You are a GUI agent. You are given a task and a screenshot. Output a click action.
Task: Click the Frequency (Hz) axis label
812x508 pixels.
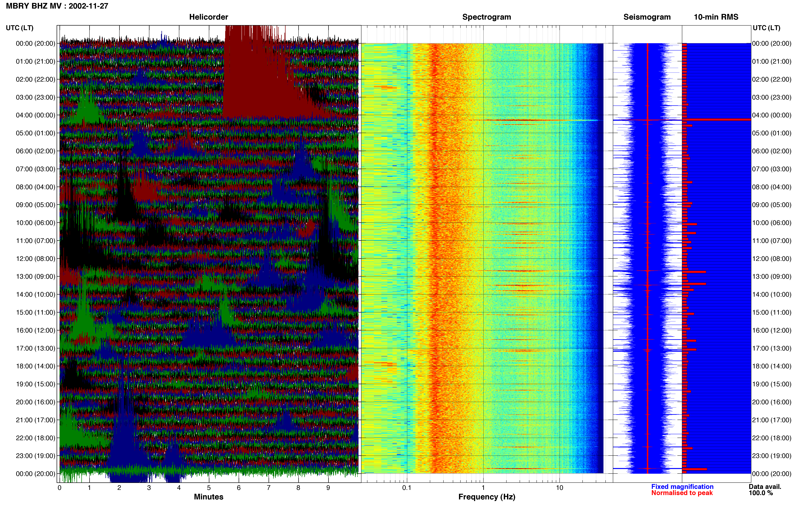(487, 497)
